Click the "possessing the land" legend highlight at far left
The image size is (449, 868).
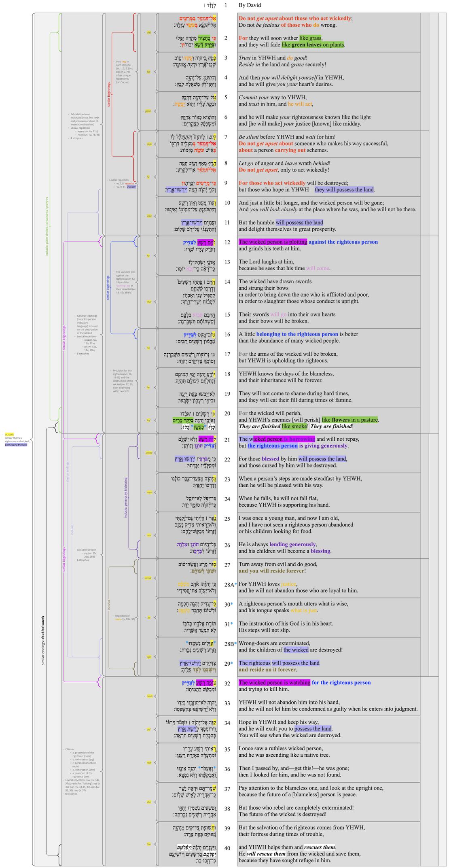pyautogui.click(x=16, y=445)
